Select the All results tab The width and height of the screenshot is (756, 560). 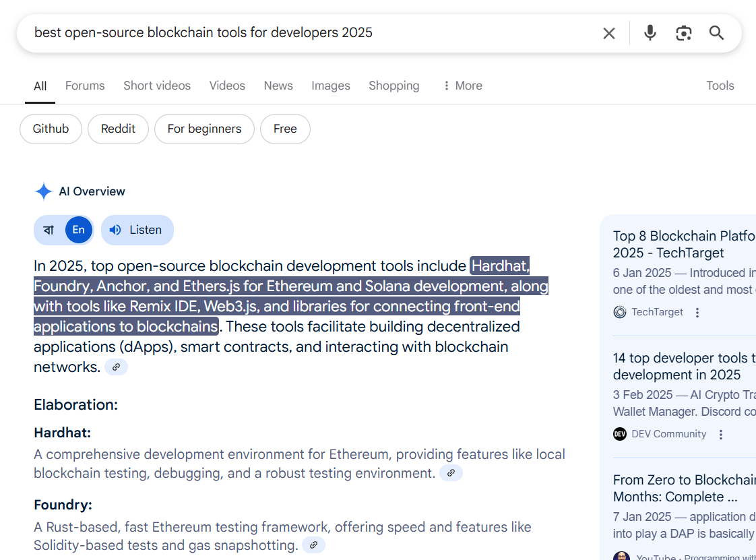40,86
